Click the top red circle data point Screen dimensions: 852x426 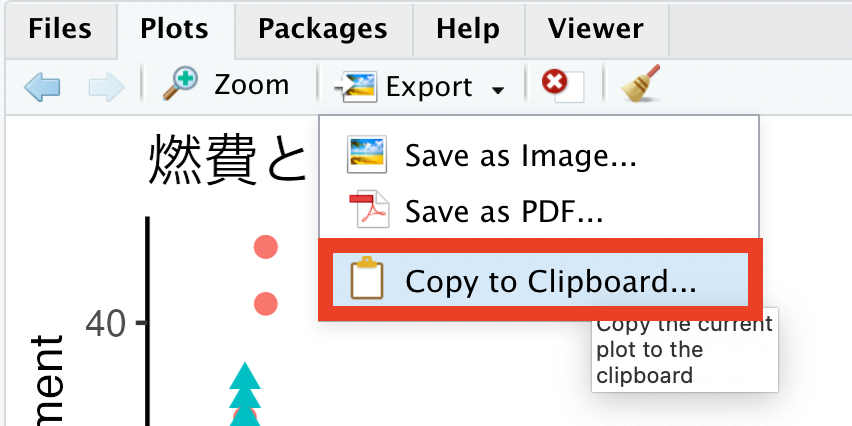pyautogui.click(x=266, y=247)
